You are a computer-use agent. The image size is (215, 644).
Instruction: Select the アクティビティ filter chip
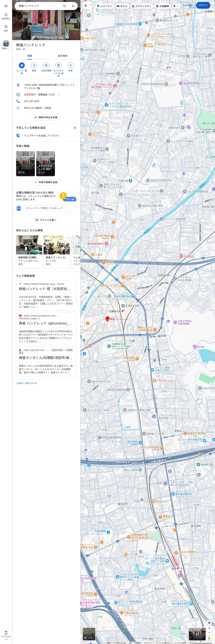(x=141, y=6)
